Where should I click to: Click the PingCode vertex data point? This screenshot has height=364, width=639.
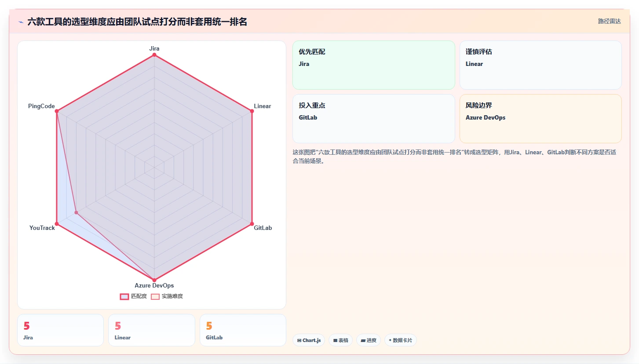57,111
